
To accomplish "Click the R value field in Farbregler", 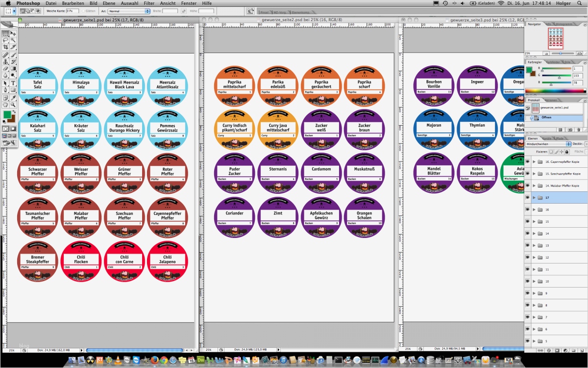I will [x=578, y=69].
